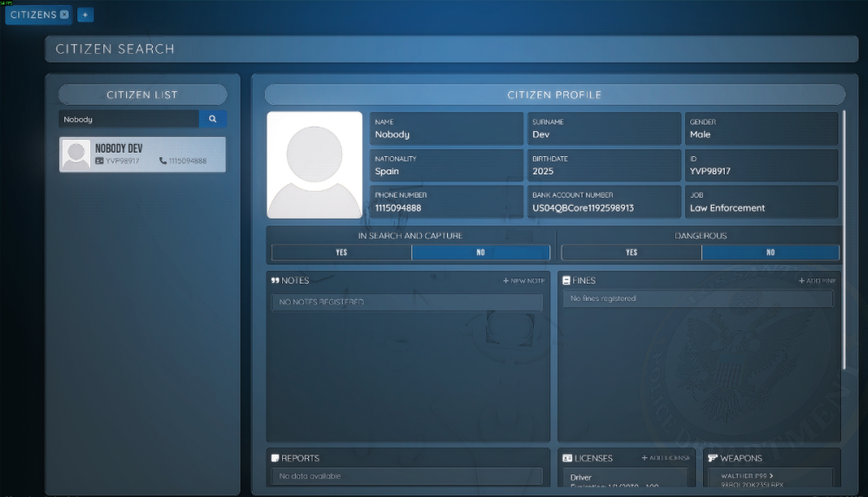Set In Search and Capture to Yes
Viewport: 868px width, 497px height.
coord(341,252)
